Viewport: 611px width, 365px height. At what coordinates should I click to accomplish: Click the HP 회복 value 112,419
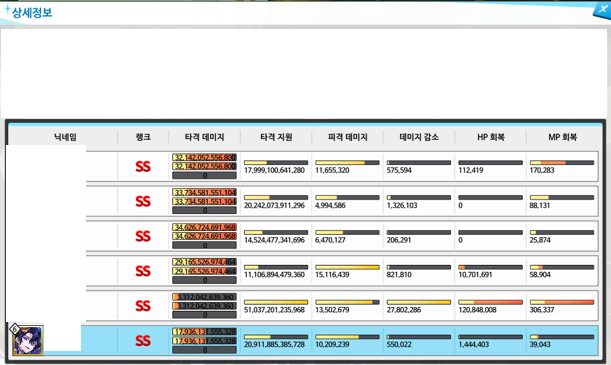coord(471,170)
